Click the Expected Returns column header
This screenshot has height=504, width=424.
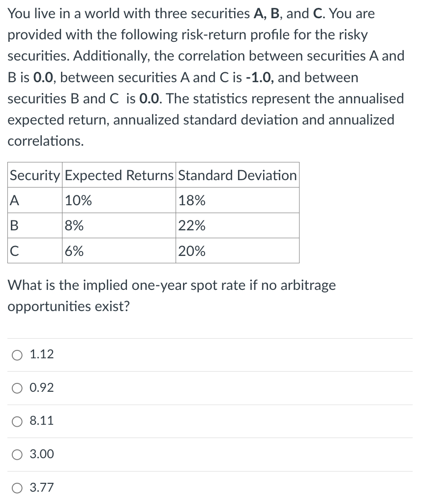point(119,175)
